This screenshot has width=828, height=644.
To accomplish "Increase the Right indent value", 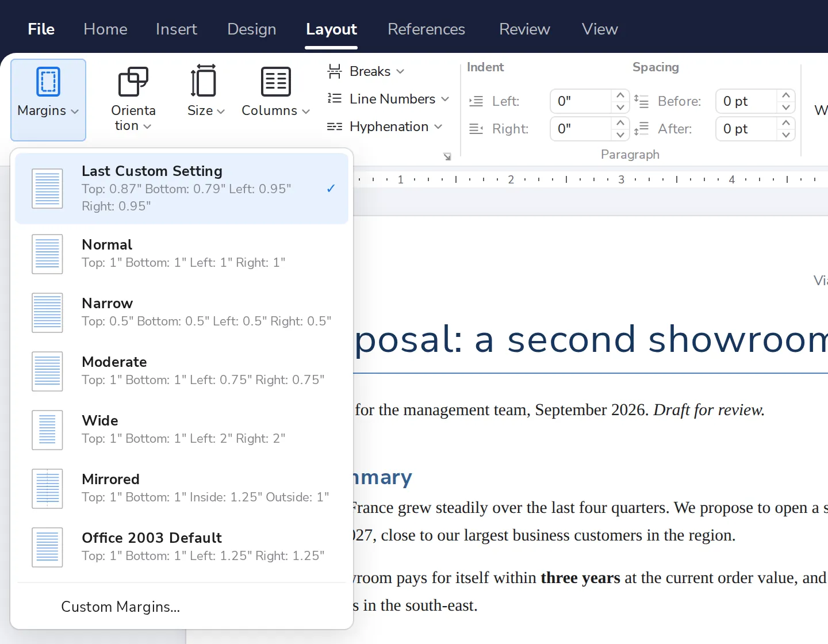I will coord(620,123).
